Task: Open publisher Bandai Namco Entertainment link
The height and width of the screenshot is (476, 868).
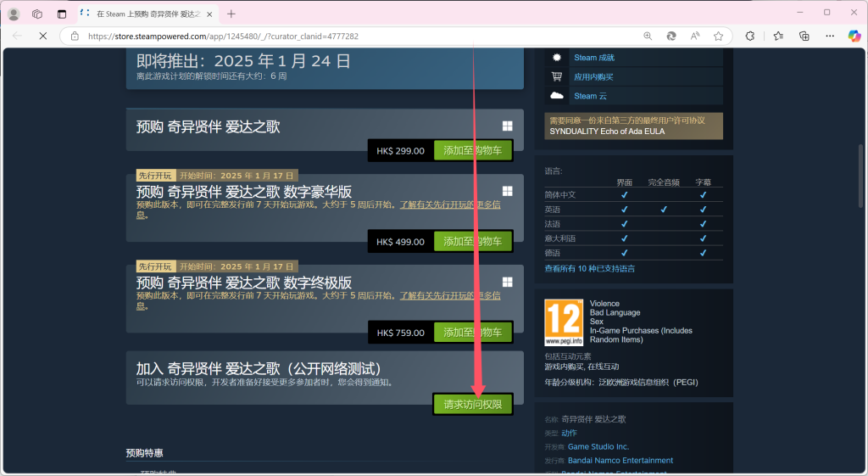Action: click(620, 461)
